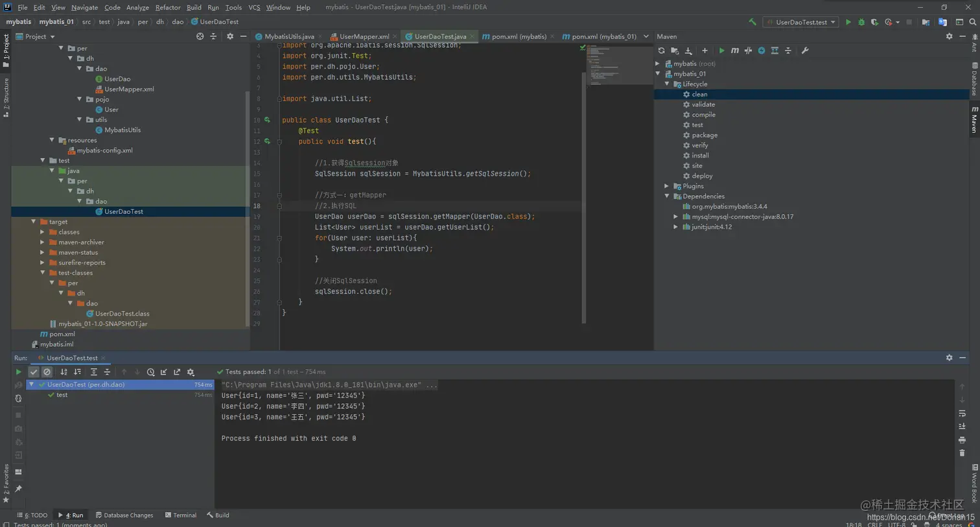The width and height of the screenshot is (980, 527).
Task: Click Sort by duration icon in test toolbar
Action: pos(77,372)
